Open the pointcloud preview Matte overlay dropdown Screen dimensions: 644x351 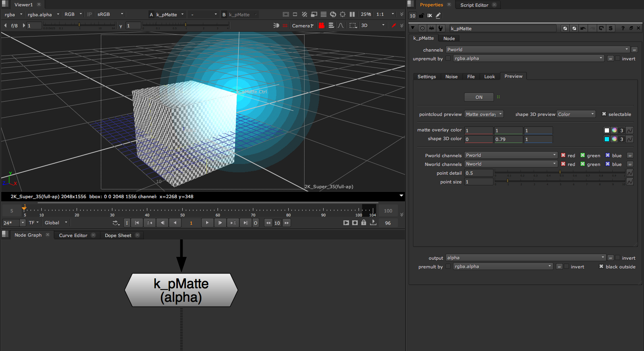click(x=484, y=114)
